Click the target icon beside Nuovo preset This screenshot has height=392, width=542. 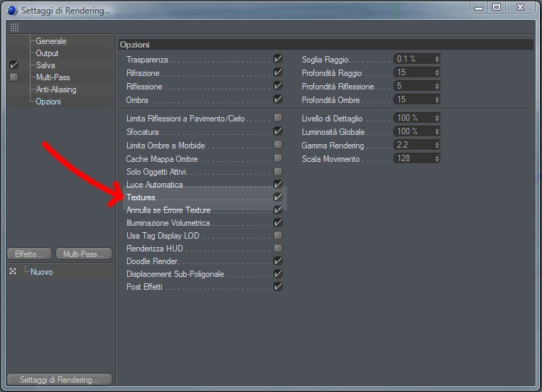(13, 271)
